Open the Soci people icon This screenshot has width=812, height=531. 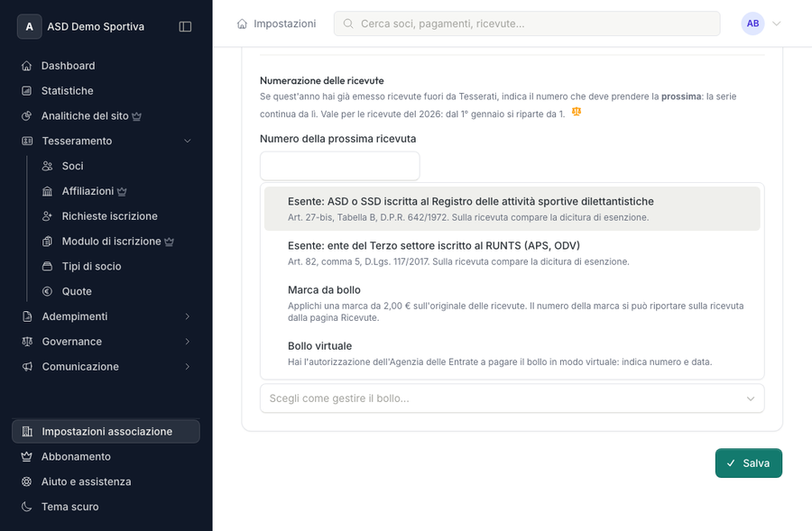(x=47, y=166)
